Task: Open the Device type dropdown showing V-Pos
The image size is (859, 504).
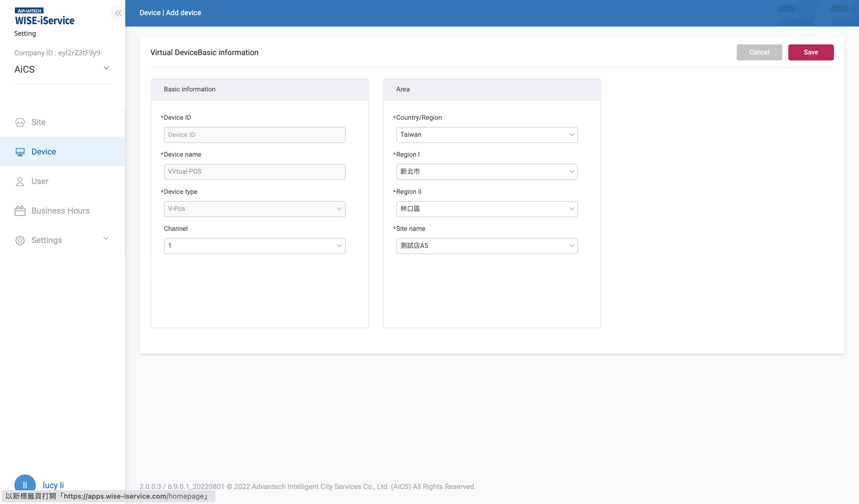Action: pos(254,209)
